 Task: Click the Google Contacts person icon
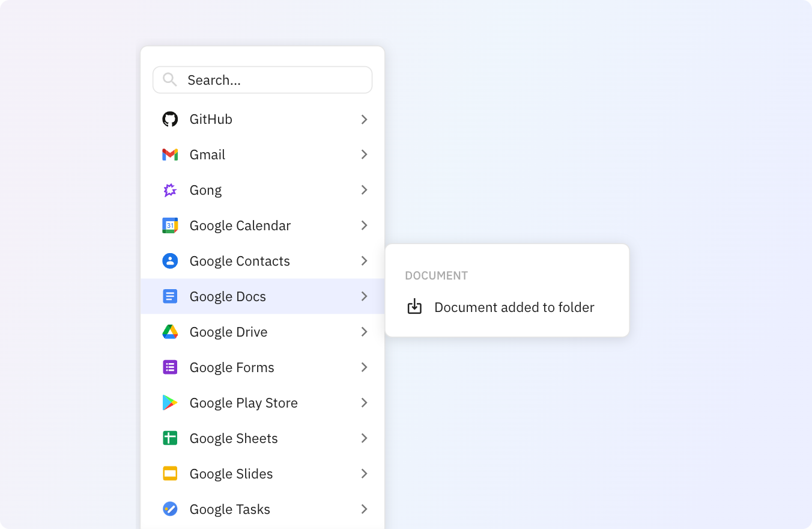pyautogui.click(x=170, y=261)
